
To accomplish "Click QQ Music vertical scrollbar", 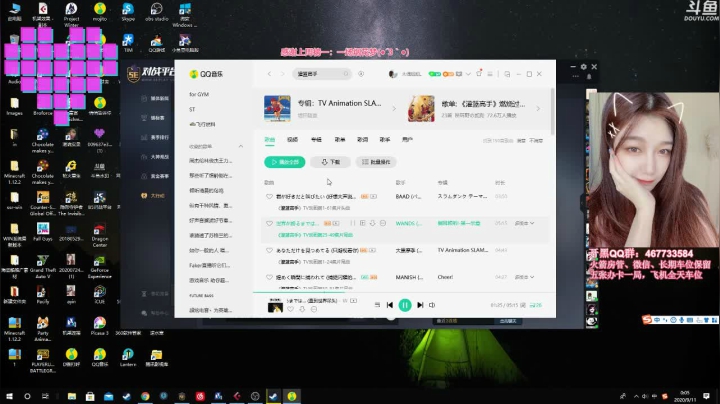I will [552, 112].
